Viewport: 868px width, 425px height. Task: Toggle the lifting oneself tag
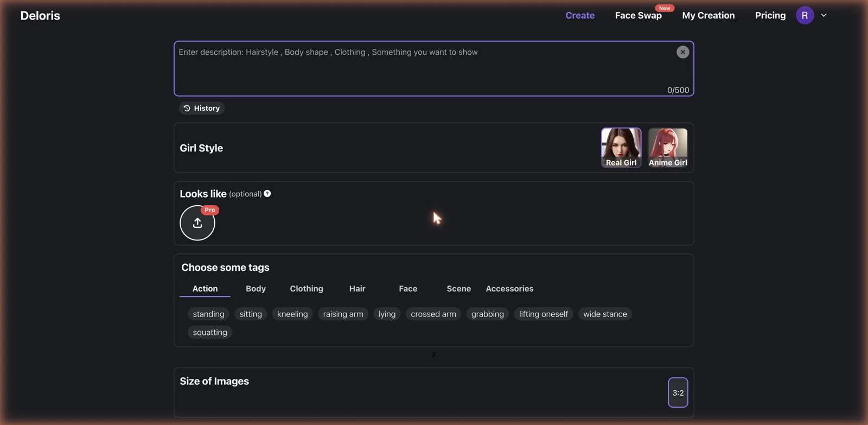click(x=543, y=314)
